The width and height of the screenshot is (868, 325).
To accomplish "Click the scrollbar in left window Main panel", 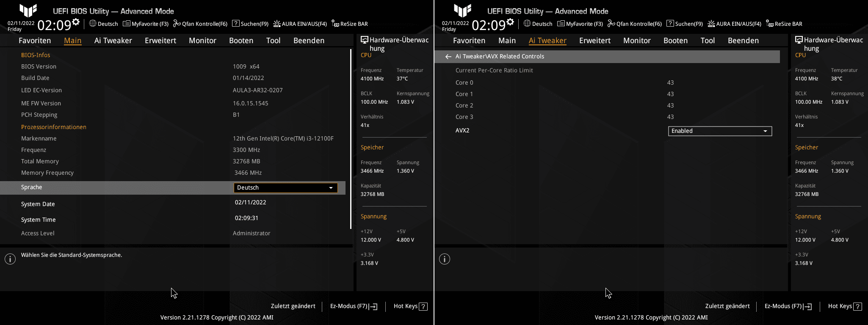I will [351, 139].
